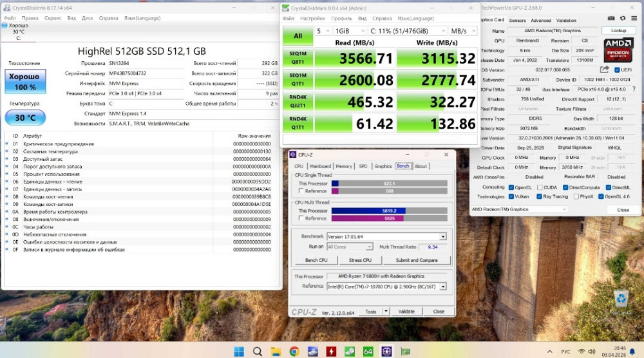Click the blue Good 100% health status box
This screenshot has width=644, height=358.
point(25,81)
